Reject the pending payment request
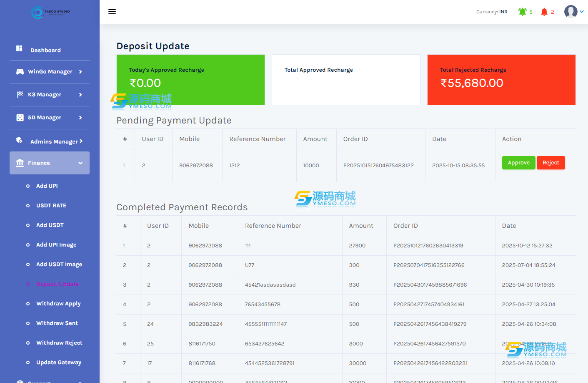588x383 pixels. click(550, 163)
